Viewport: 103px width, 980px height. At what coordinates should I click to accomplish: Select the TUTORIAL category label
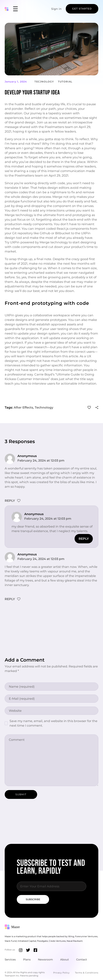tap(65, 81)
